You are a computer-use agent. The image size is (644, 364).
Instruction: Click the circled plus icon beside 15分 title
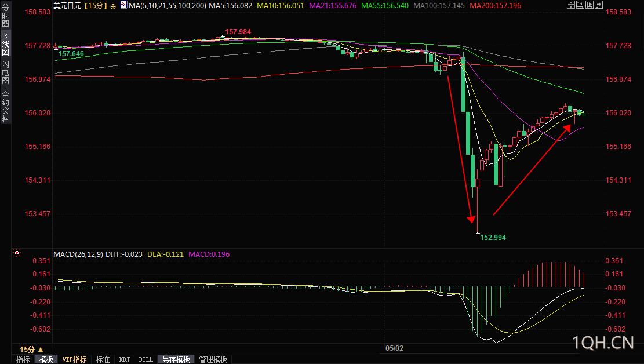pos(113,6)
